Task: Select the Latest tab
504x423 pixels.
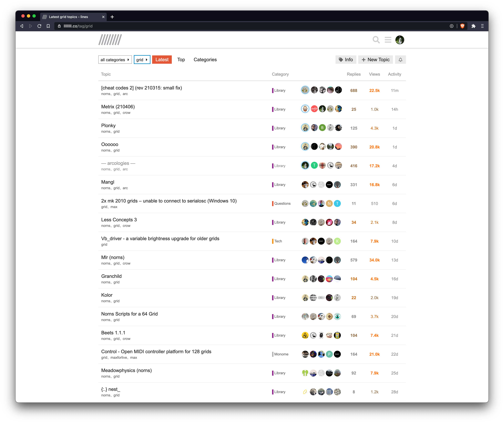Action: (x=162, y=60)
